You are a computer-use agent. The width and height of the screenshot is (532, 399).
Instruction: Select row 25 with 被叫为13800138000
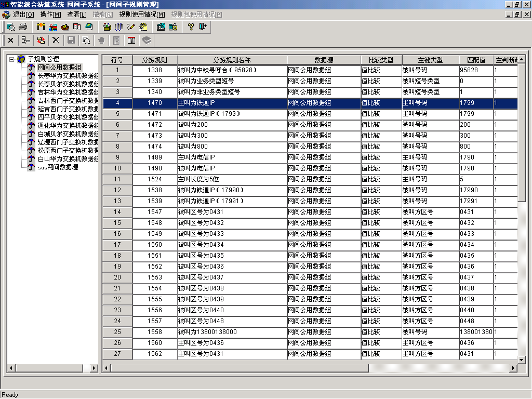207,332
